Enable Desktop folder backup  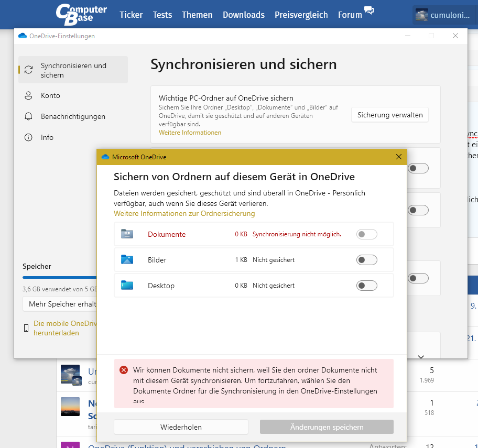click(367, 285)
